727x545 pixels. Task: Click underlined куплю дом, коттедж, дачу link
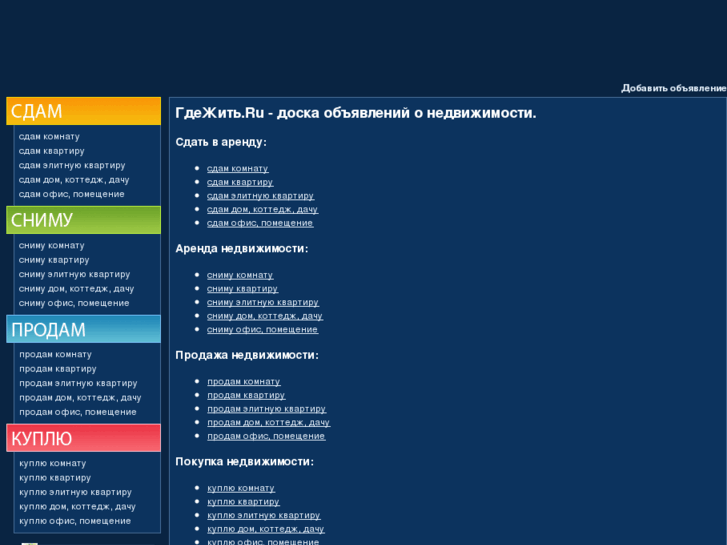tap(266, 529)
